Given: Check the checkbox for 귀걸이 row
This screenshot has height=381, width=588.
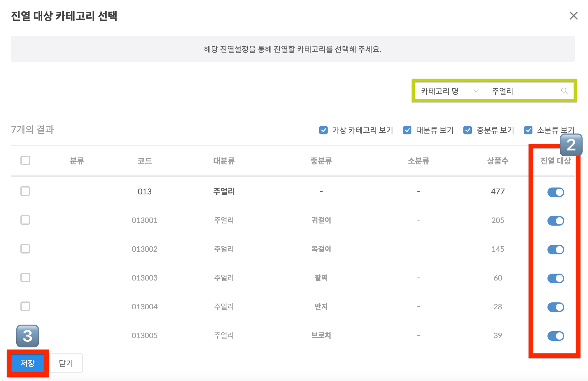Looking at the screenshot, I should 25,220.
